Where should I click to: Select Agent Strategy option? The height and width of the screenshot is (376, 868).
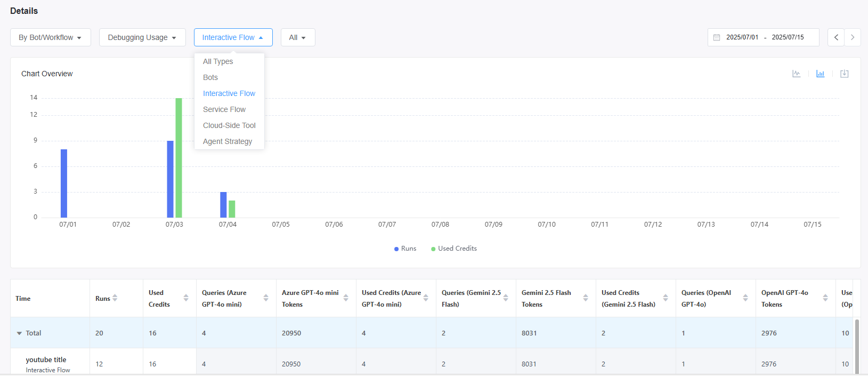[229, 141]
